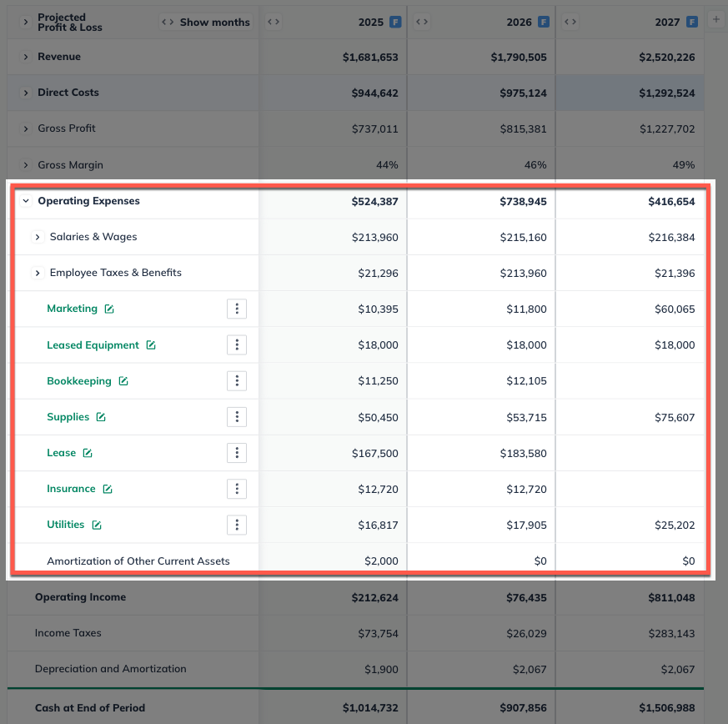Open the edit icon next to Supplies
Viewport: 728px width, 724px height.
[101, 417]
